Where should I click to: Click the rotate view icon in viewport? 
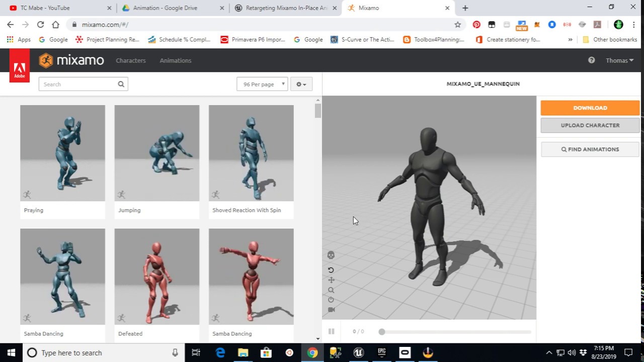point(331,270)
